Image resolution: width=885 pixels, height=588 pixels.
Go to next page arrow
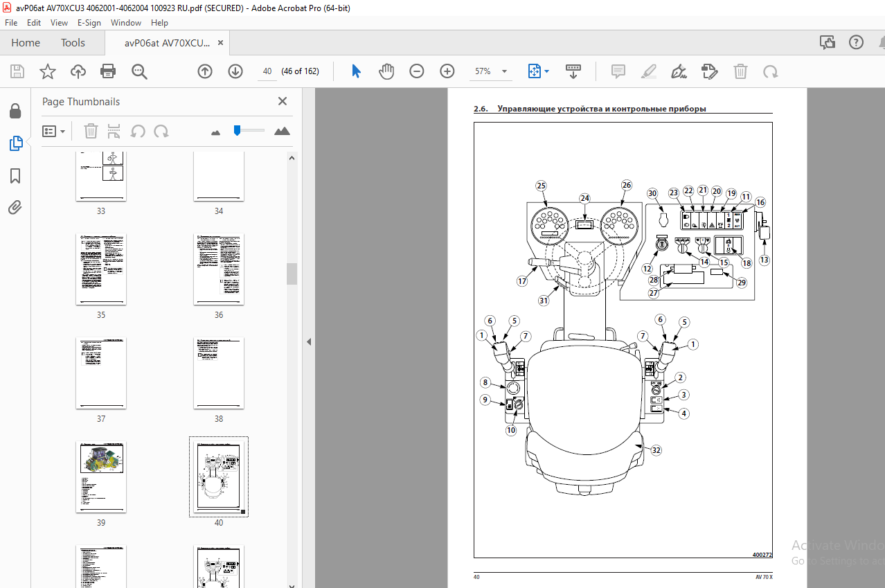[235, 71]
